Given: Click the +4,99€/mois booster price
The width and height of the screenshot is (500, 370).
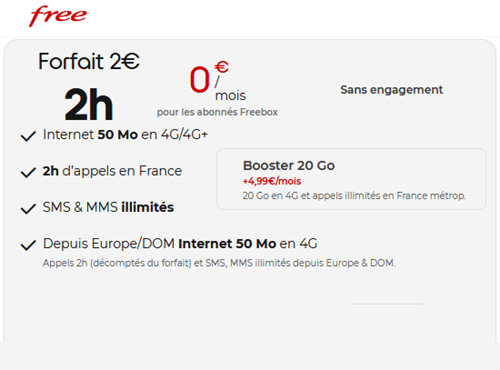Looking at the screenshot, I should click(x=272, y=181).
